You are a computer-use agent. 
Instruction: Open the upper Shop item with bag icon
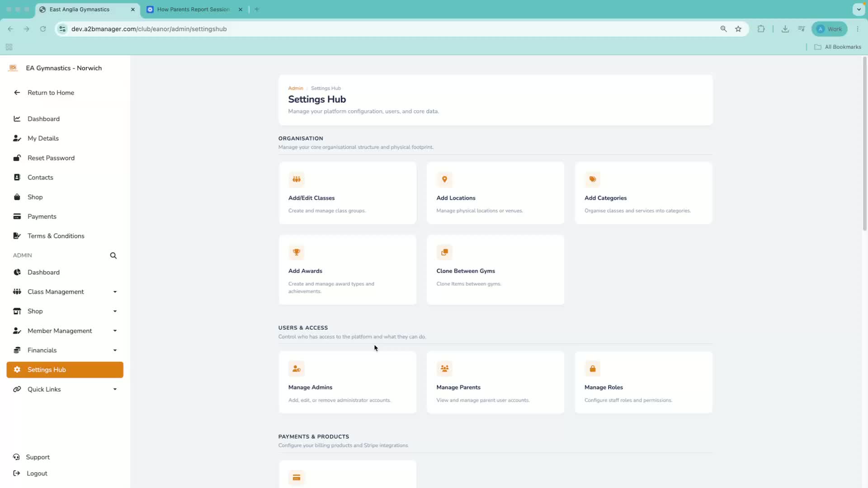(x=65, y=197)
